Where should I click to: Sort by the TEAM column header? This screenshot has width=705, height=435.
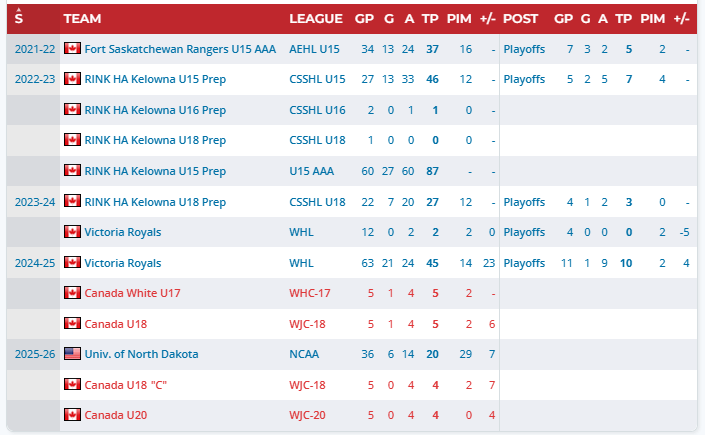coord(82,19)
